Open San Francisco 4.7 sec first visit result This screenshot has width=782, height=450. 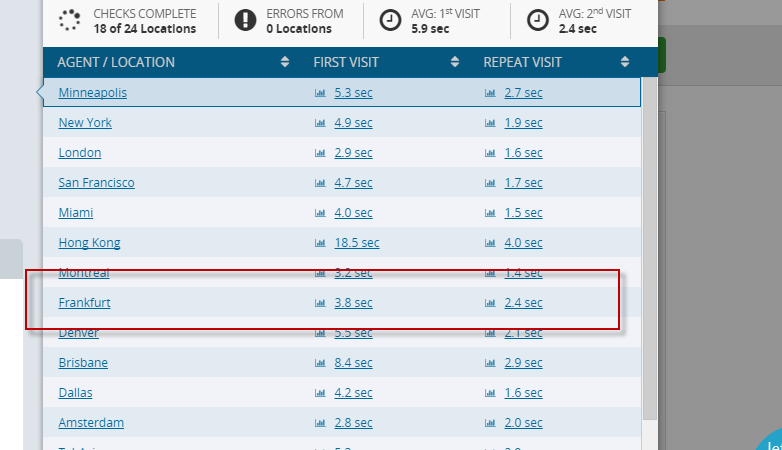click(x=353, y=183)
